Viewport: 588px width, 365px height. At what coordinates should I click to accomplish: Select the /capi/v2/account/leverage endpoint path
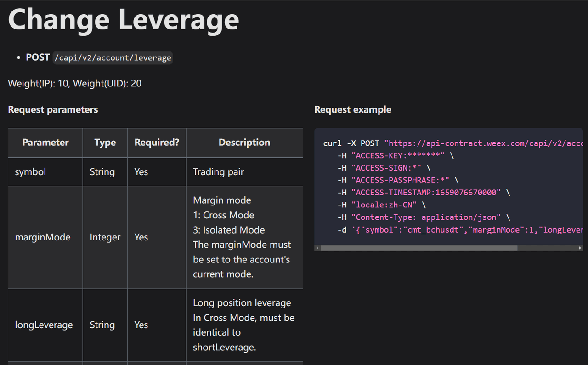[113, 57]
